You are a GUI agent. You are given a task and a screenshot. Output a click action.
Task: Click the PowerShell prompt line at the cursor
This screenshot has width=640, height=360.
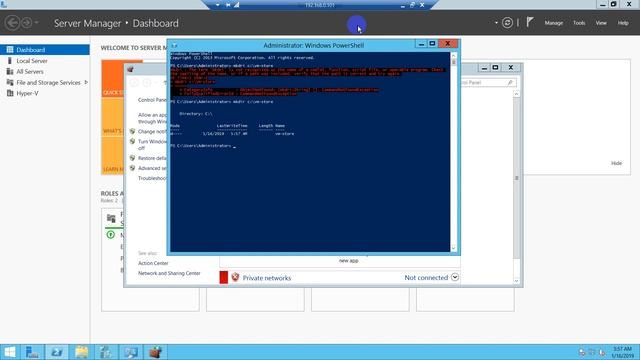click(202, 146)
